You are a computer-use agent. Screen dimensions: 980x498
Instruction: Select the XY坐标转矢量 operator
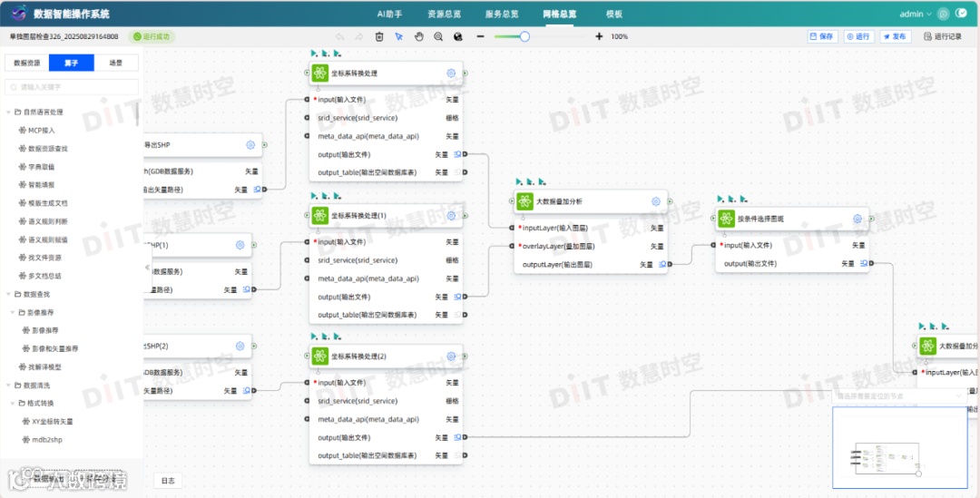[x=47, y=422]
